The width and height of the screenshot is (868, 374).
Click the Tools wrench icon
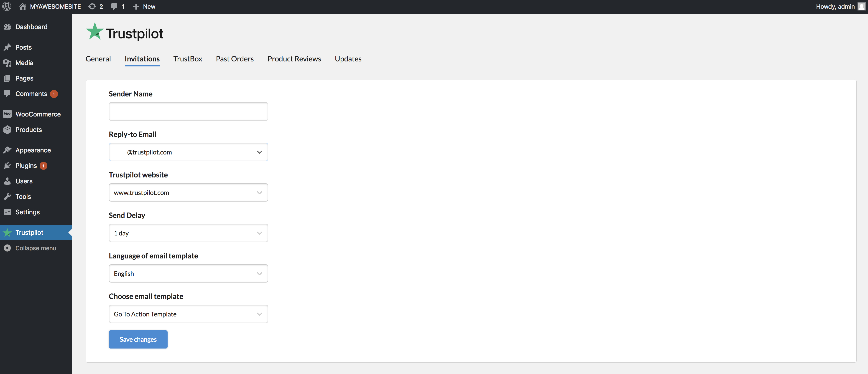[x=7, y=197]
